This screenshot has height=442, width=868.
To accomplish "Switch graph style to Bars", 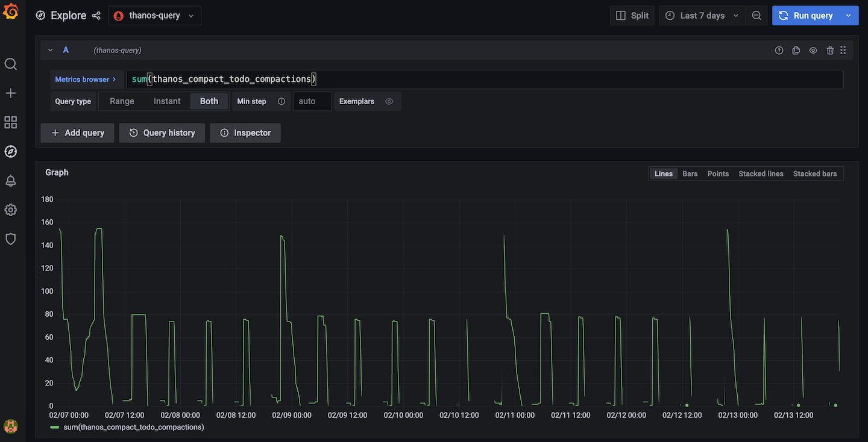I will pos(690,173).
